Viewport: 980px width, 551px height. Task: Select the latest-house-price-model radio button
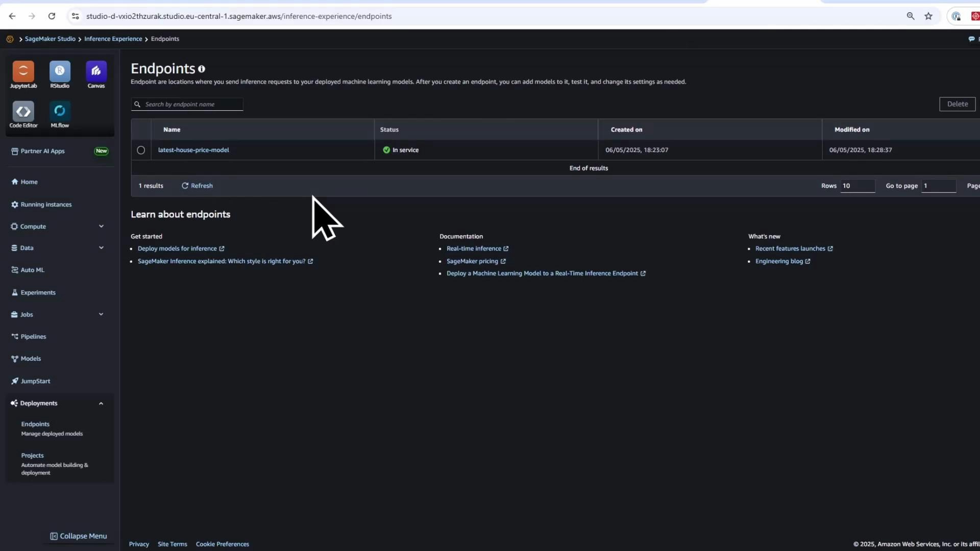coord(141,150)
